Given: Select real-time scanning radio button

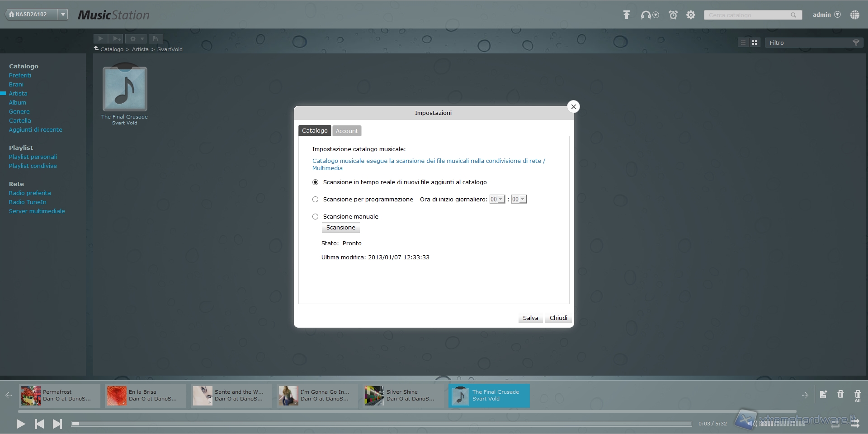Looking at the screenshot, I should click(x=316, y=182).
